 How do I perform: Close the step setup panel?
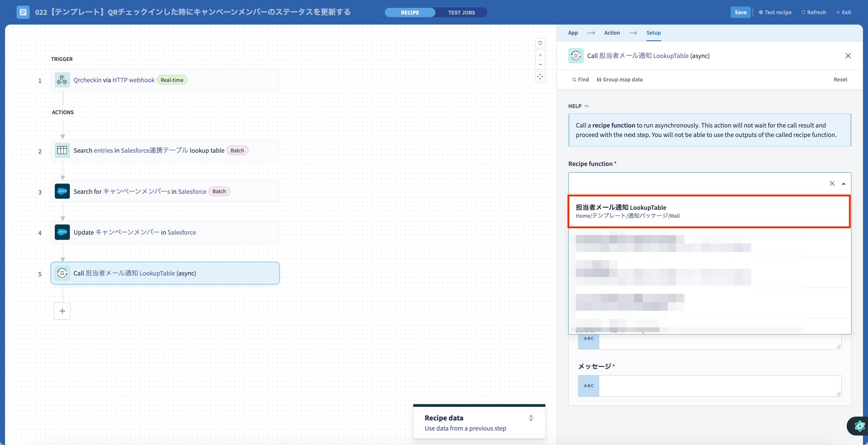point(848,56)
